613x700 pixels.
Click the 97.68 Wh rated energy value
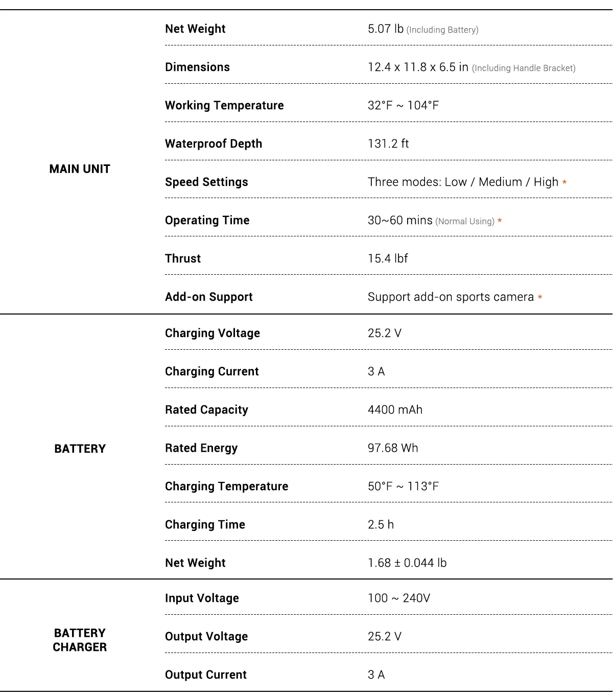coord(393,448)
